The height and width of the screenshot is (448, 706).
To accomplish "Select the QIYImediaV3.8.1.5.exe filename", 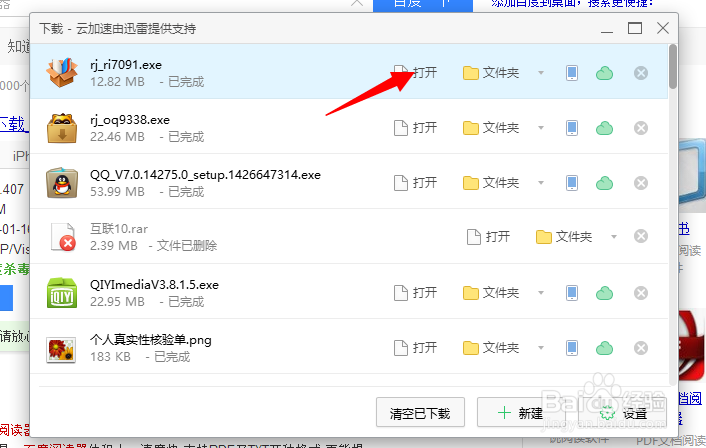I will (x=154, y=285).
